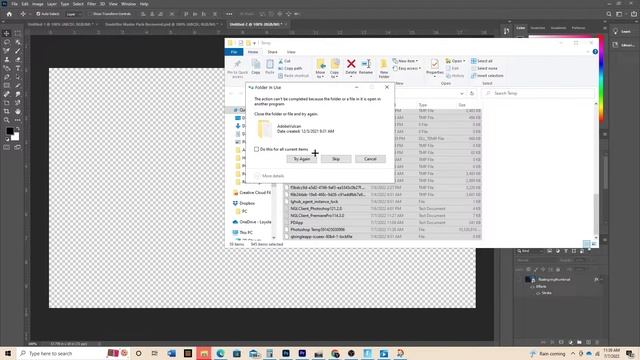Select the Eraser tool

click(x=18, y=60)
